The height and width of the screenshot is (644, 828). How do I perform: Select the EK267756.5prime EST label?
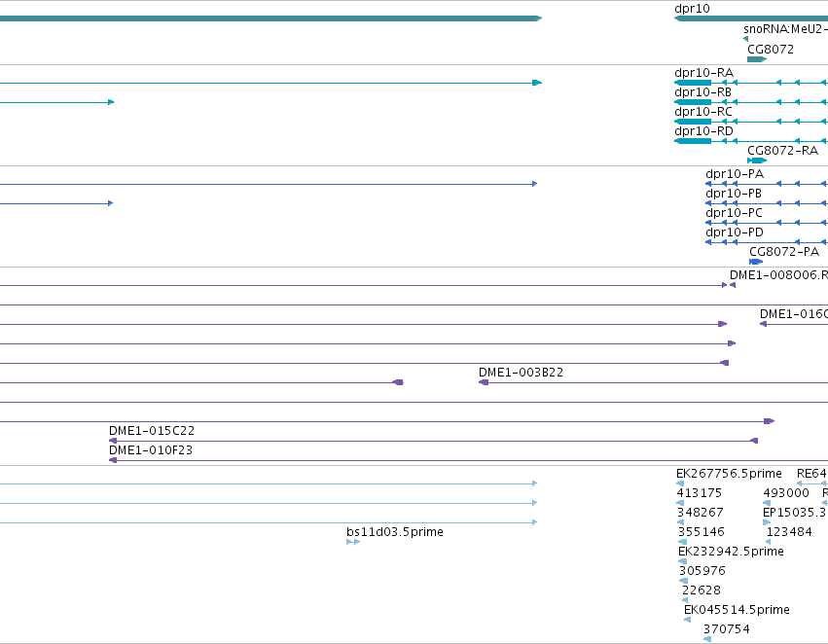[729, 474]
